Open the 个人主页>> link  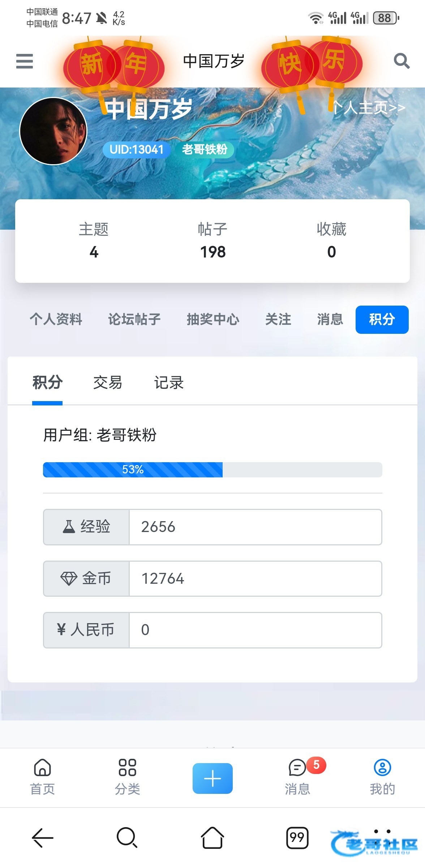click(369, 108)
